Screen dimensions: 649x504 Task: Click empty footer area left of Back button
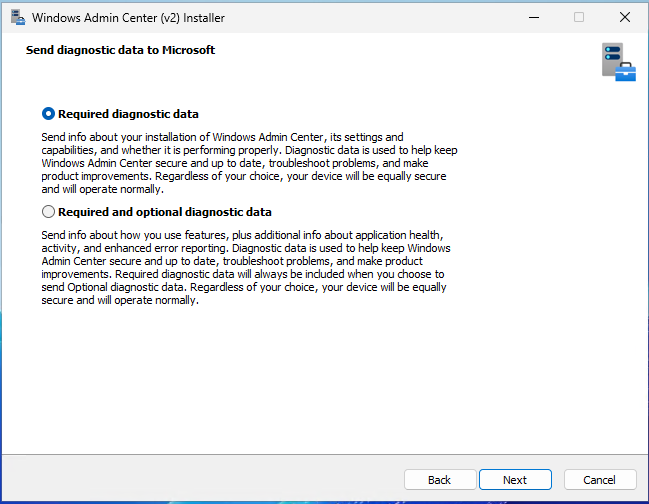[x=200, y=480]
